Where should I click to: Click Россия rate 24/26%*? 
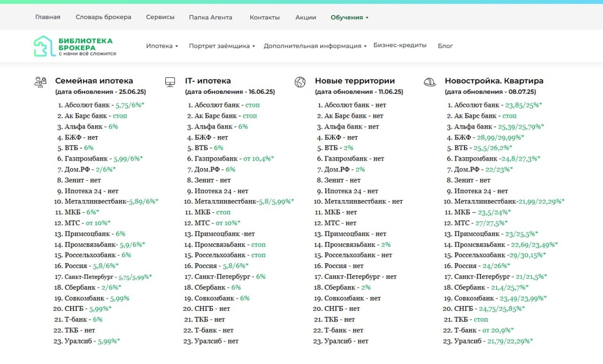click(x=496, y=266)
